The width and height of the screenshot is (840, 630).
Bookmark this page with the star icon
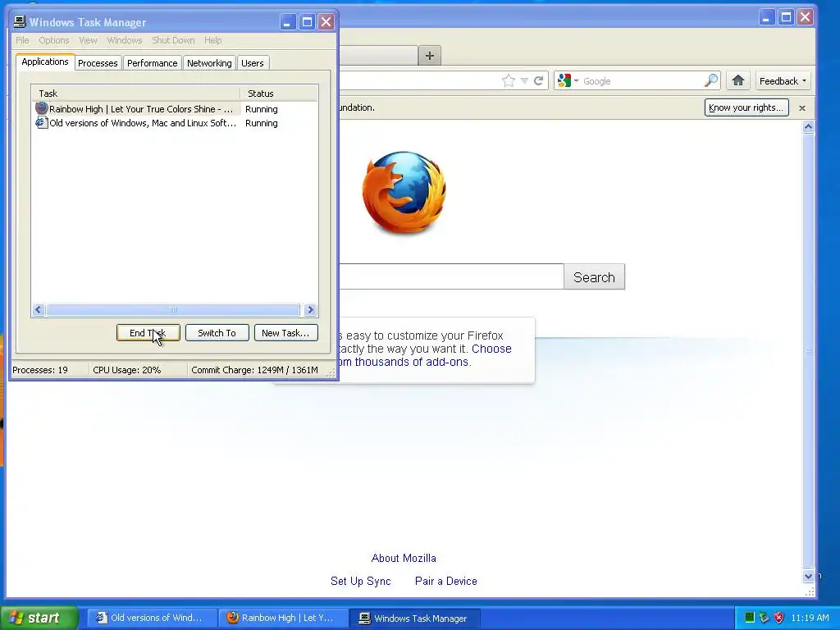(509, 81)
